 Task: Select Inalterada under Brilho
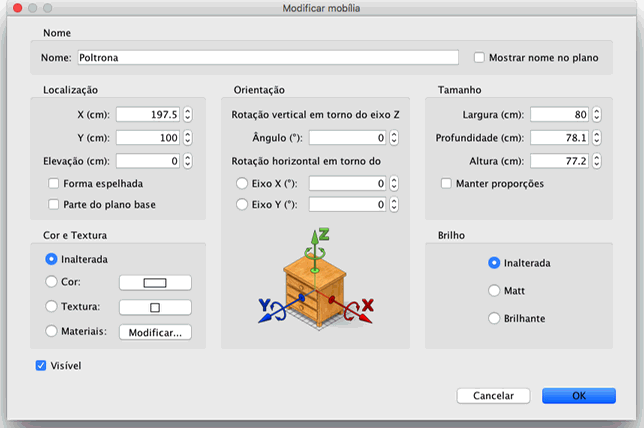point(494,263)
